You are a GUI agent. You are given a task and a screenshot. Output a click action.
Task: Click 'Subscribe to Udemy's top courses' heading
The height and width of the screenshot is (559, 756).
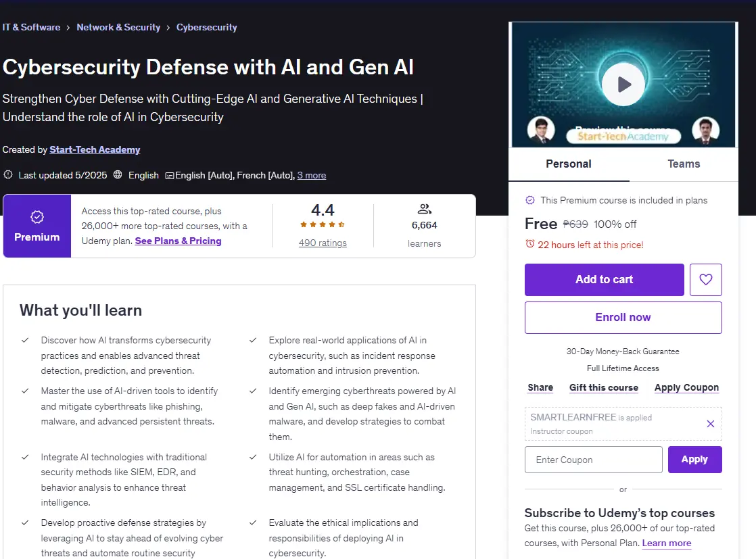[619, 513]
